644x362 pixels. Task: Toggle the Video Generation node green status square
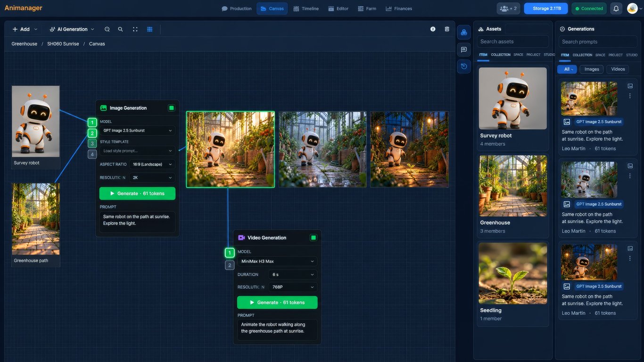click(x=314, y=238)
